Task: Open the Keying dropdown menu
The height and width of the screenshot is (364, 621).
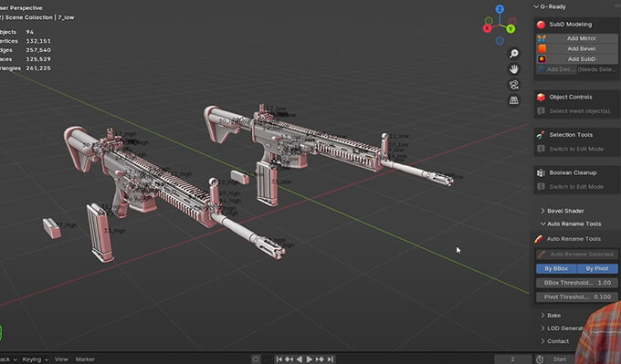Action: click(x=36, y=359)
